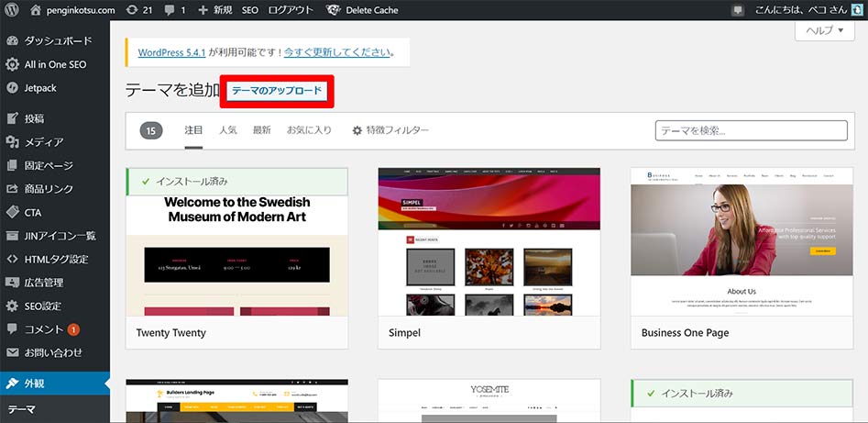Viewport: 868px width, 423px height.
Task: Open Builders Landing Page theme thumbnail
Action: point(236,401)
